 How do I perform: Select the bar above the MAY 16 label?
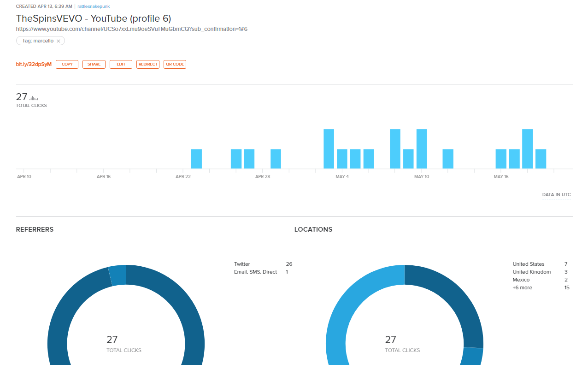click(501, 159)
